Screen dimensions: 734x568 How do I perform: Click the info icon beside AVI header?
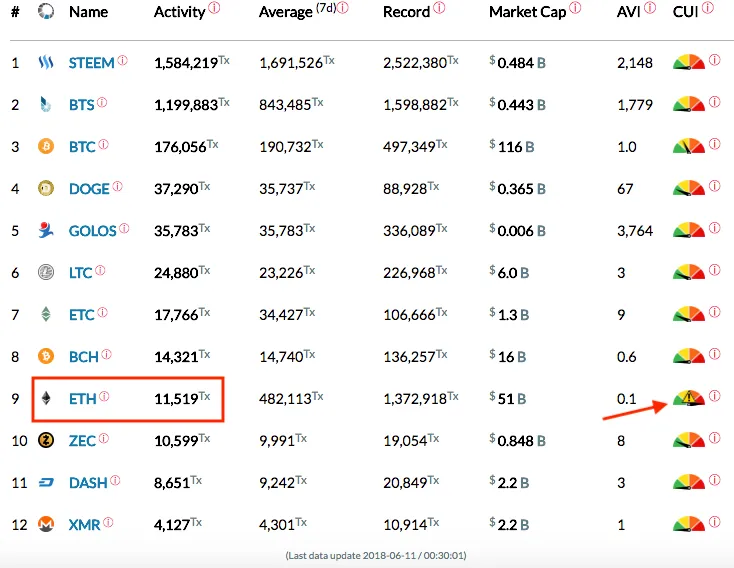point(650,7)
